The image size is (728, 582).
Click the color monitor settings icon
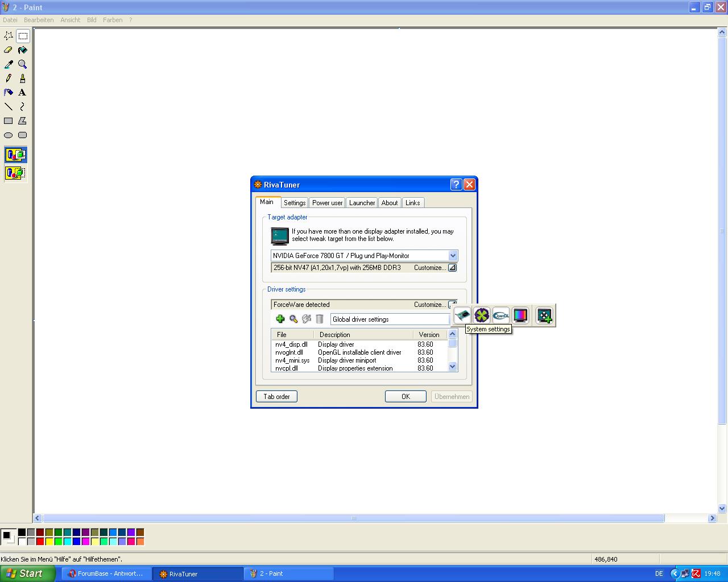click(x=520, y=315)
